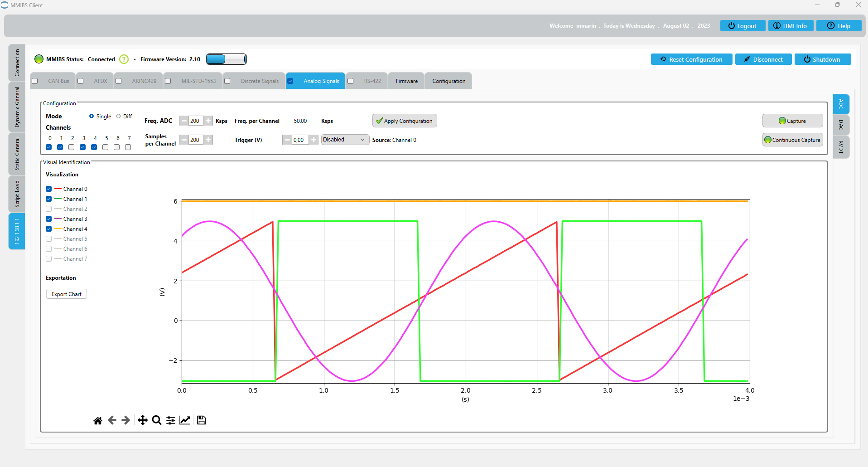868x467 pixels.
Task: Switch to the Firmware tab
Action: click(x=406, y=81)
